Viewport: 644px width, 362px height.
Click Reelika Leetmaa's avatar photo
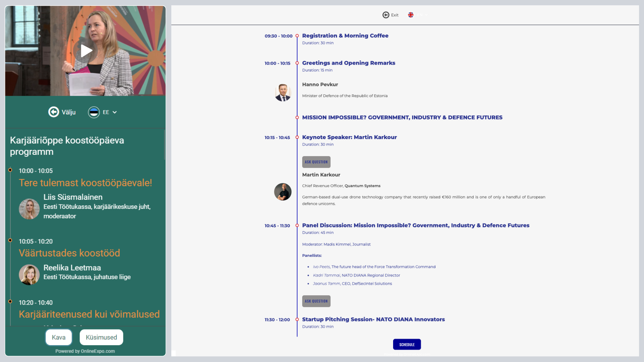29,275
